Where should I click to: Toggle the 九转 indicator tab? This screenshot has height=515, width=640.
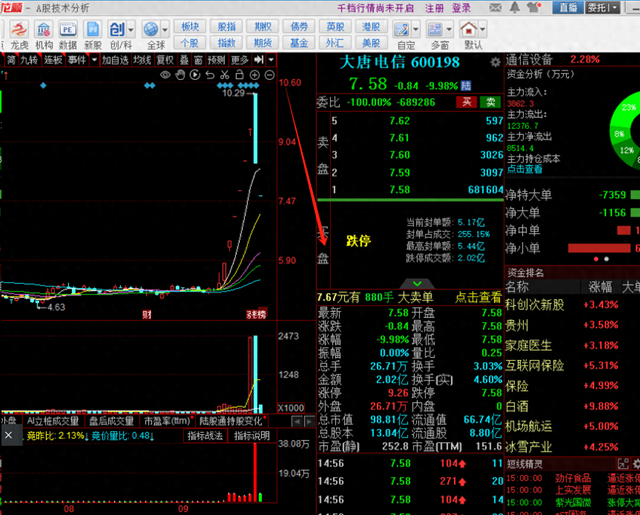(x=29, y=60)
